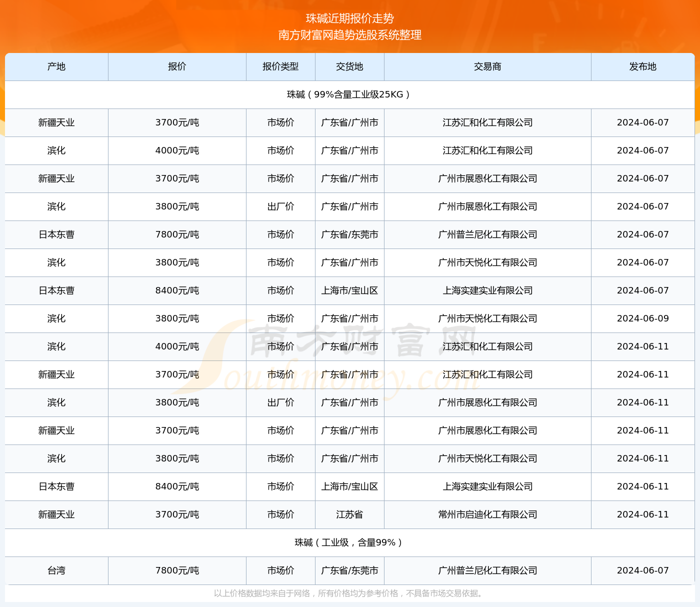The height and width of the screenshot is (607, 700).
Task: Click the 台湾 origin cell
Action: [56, 570]
